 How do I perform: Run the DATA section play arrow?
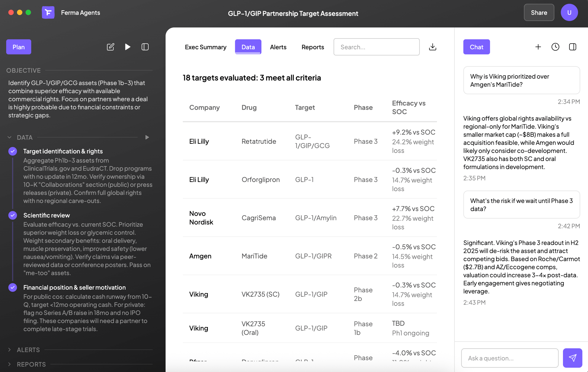tap(147, 137)
